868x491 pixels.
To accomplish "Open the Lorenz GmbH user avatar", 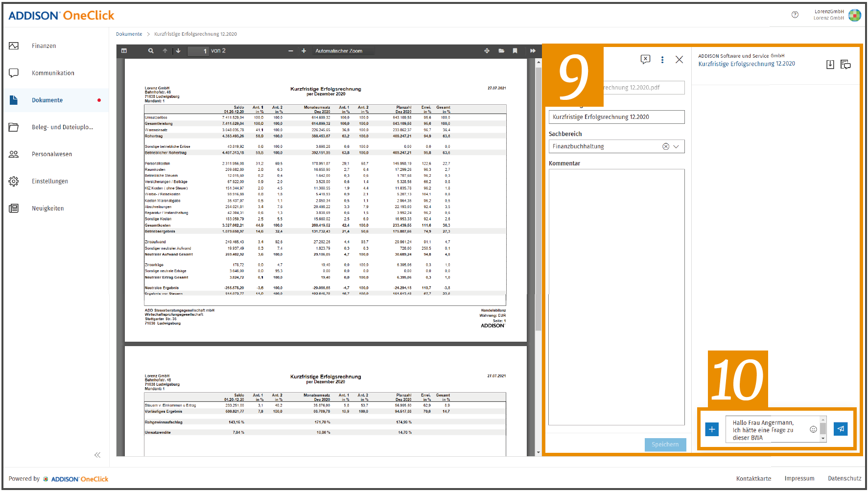I will tap(855, 15).
